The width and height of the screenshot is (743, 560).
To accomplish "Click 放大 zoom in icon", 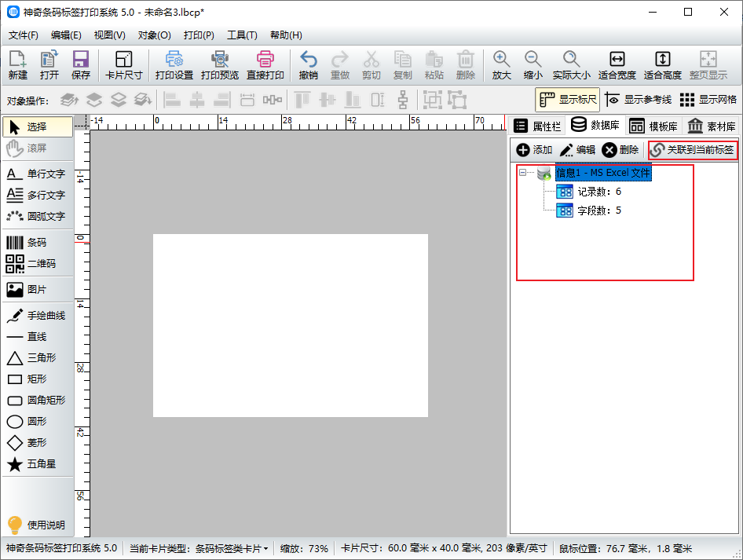I will click(501, 65).
